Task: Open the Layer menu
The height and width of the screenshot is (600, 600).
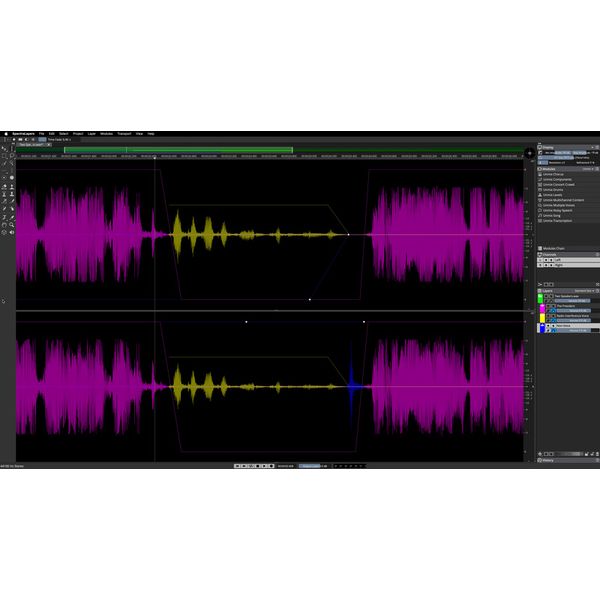Action: [91, 134]
